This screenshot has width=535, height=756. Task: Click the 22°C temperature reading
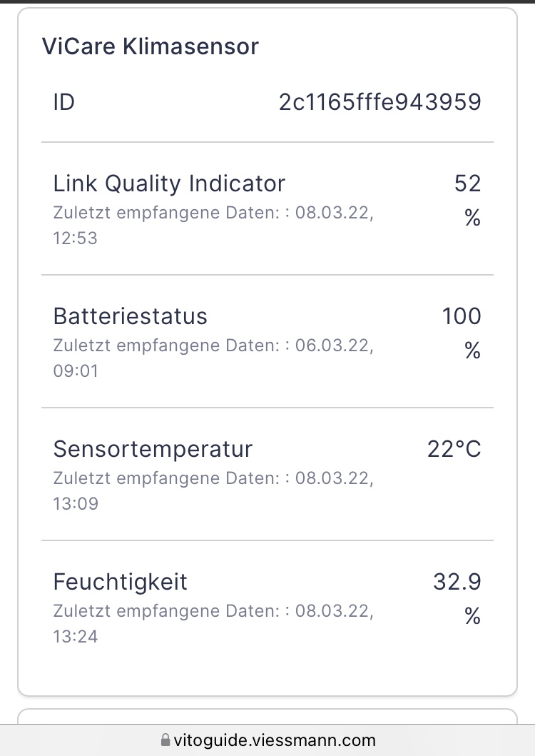coord(454,449)
